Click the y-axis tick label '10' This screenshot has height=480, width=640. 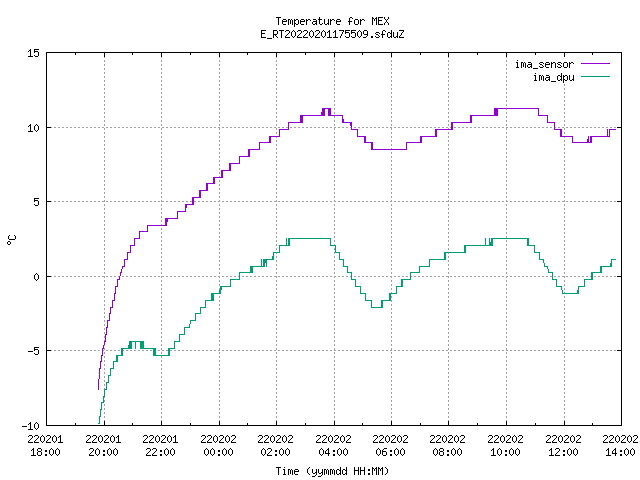[33, 128]
